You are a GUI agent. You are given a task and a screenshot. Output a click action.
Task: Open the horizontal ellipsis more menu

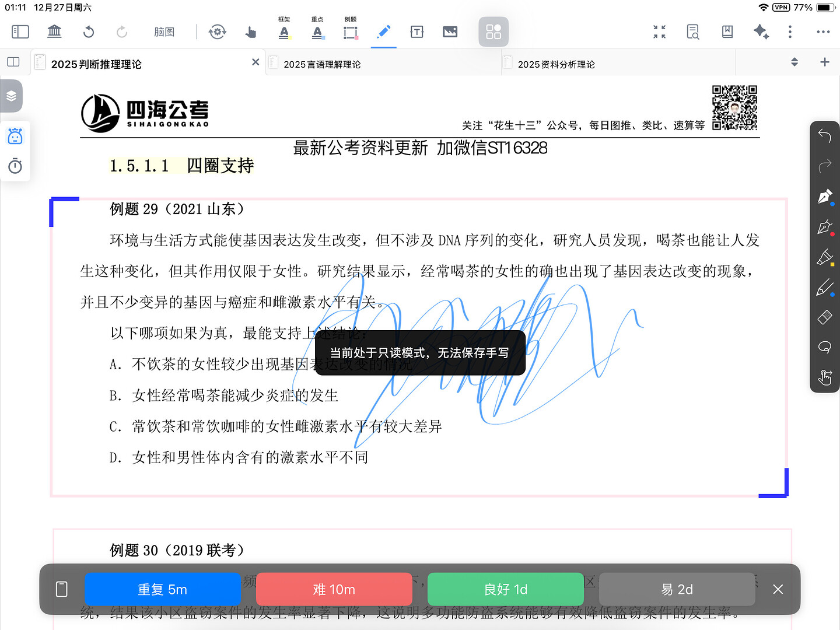point(822,32)
